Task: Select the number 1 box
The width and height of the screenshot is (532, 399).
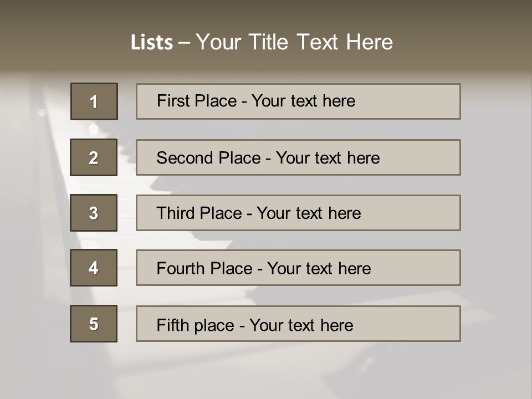Action: 94,101
